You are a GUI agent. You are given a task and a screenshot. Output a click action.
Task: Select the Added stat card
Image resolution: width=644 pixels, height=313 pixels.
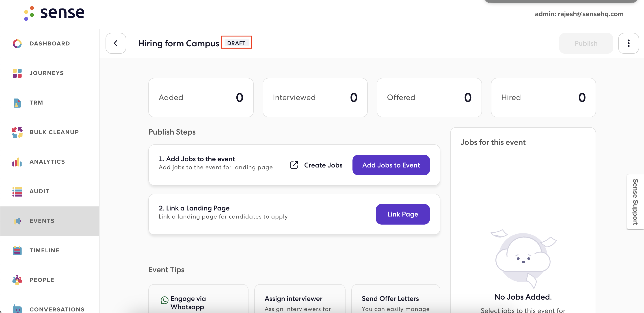point(201,97)
